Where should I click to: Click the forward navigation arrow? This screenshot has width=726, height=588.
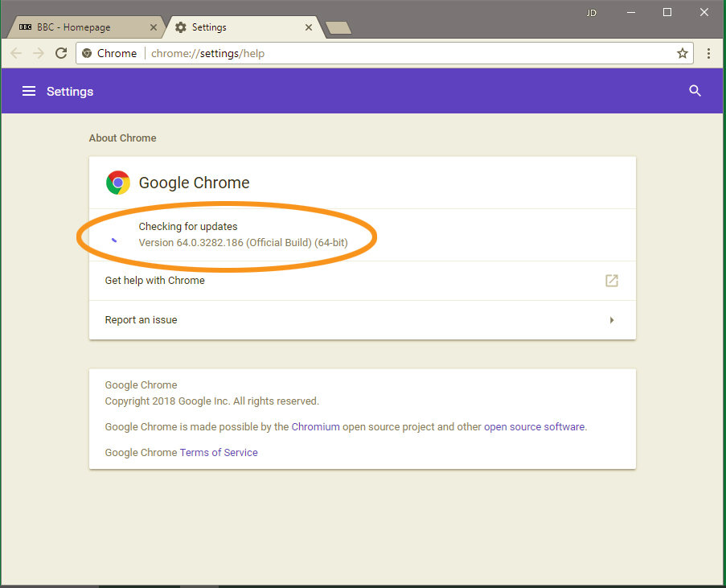pyautogui.click(x=38, y=53)
